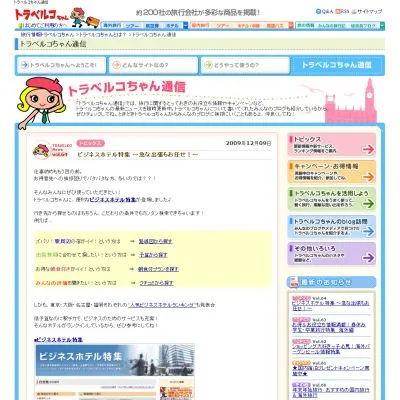The height and width of the screenshot is (400, 400).
Task: Click the 予算から探す link
Action: (153, 255)
